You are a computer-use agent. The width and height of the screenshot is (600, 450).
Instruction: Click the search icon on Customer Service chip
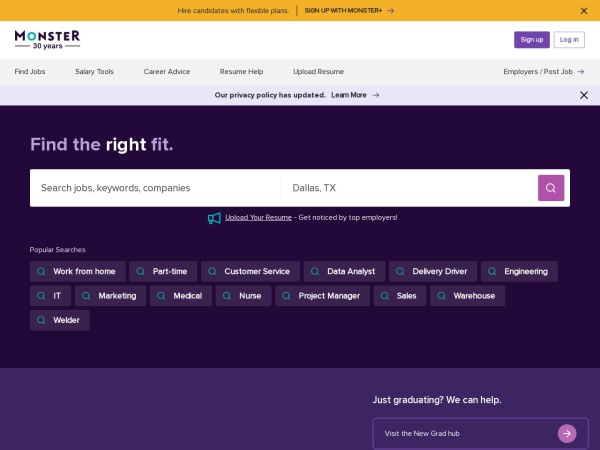point(212,271)
